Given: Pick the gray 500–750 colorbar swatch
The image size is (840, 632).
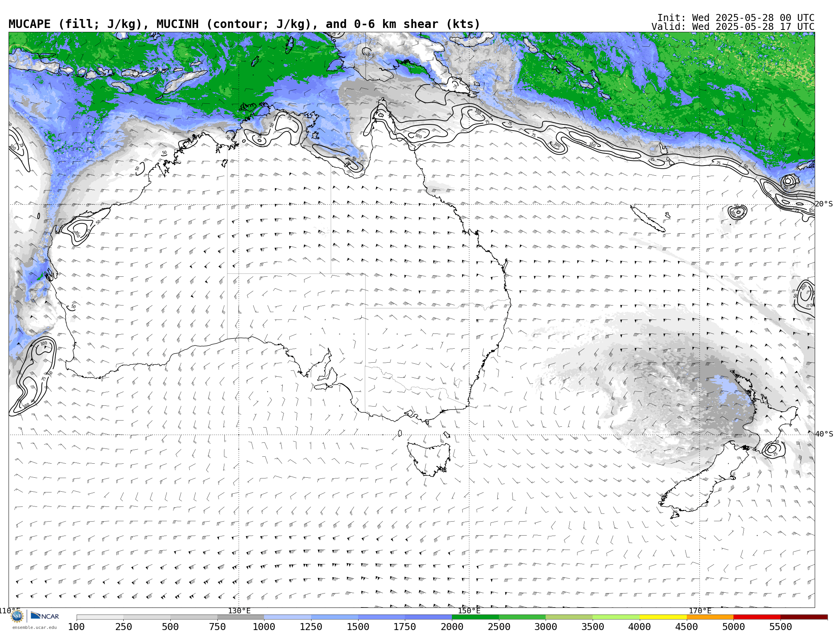Looking at the screenshot, I should click(x=194, y=617).
